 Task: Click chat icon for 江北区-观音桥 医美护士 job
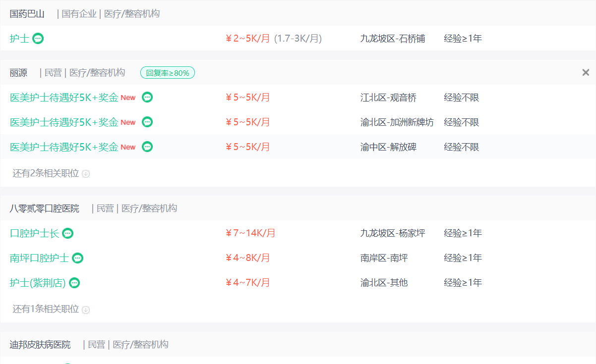[x=147, y=98]
